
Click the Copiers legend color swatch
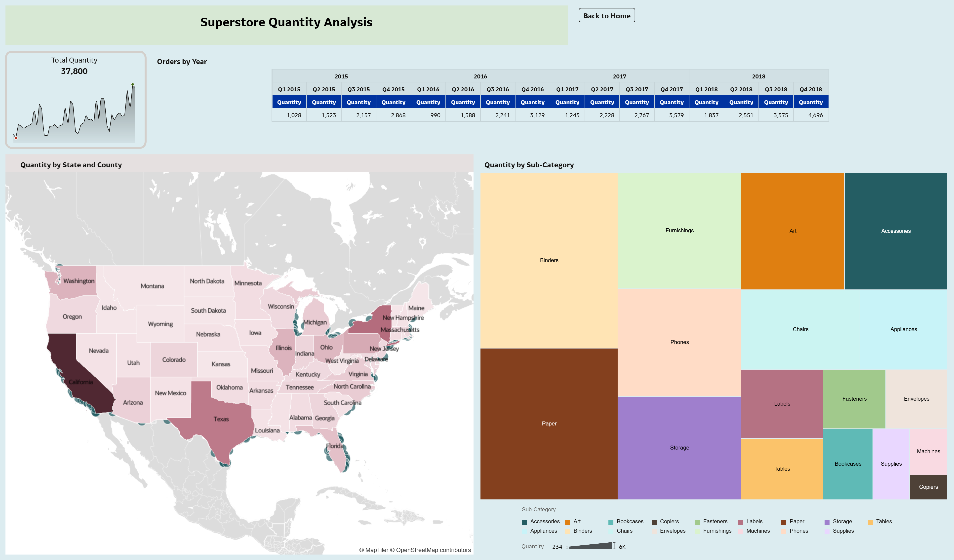coord(654,522)
